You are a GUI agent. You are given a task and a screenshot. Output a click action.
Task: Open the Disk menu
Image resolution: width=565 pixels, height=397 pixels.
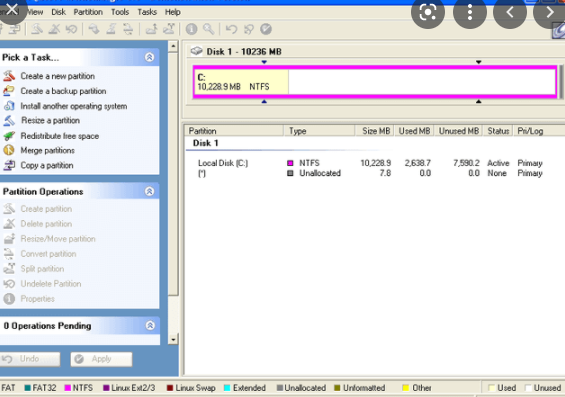click(x=58, y=12)
